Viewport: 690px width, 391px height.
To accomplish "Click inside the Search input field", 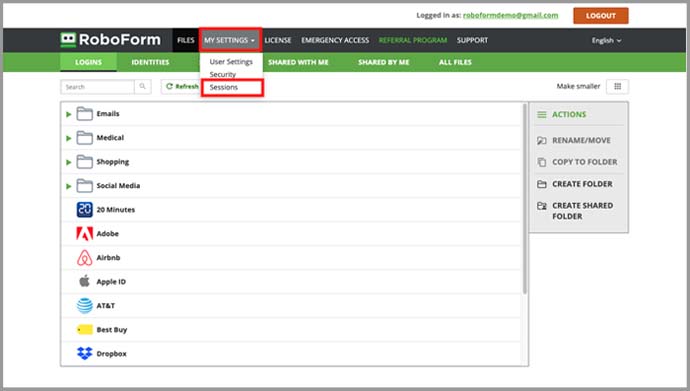I will pos(97,87).
